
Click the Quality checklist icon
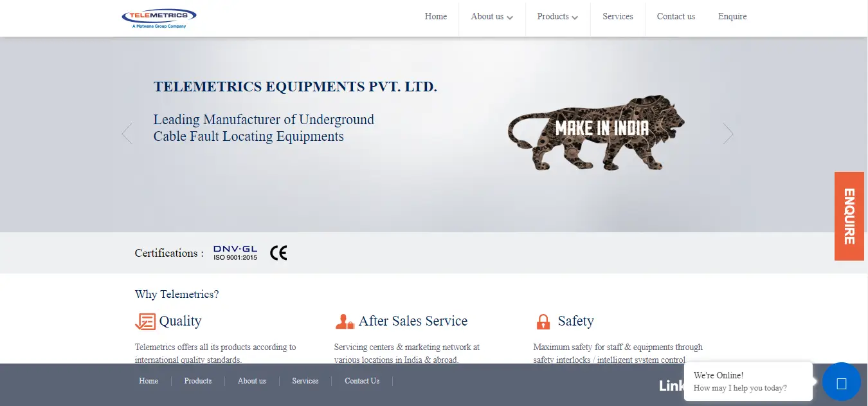145,321
